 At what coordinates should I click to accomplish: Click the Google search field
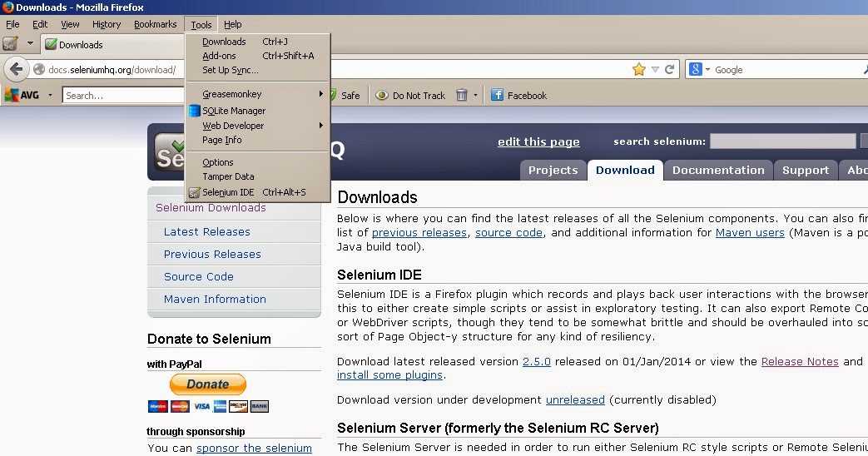click(786, 70)
